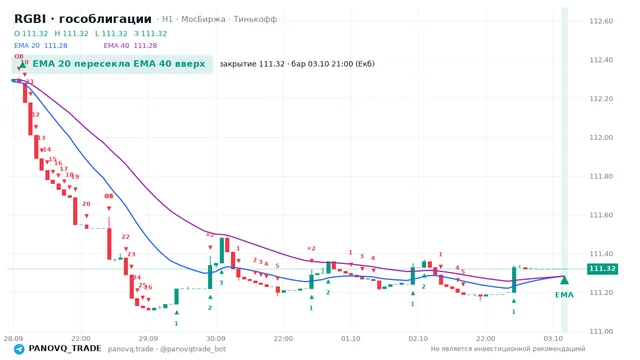Click the 112.20 price axis label
Screen dimensions: 640x360
[601, 99]
